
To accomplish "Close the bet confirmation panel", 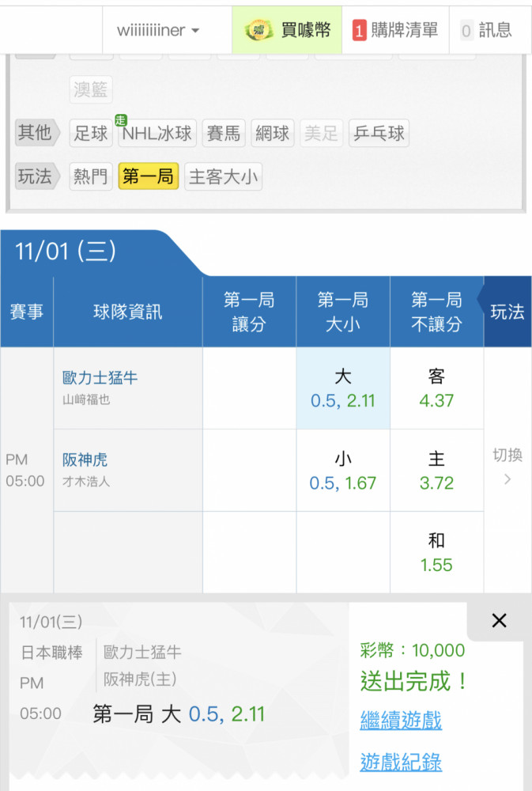I will (499, 621).
